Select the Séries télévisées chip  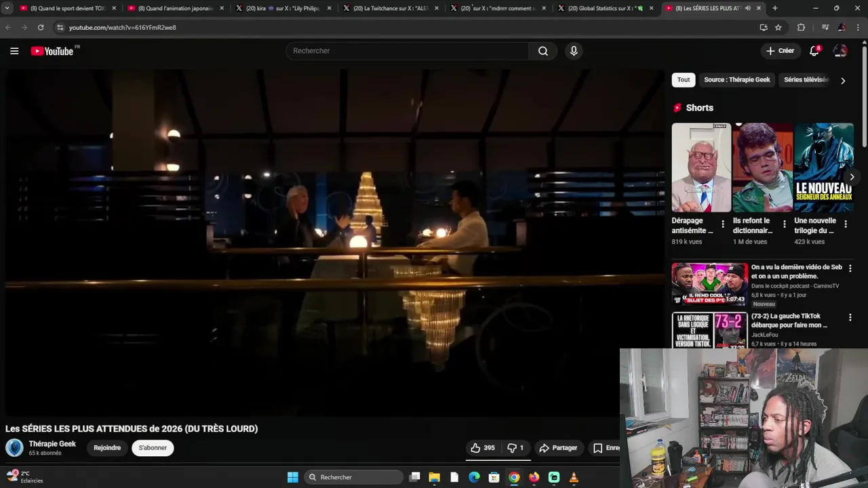pyautogui.click(x=806, y=80)
